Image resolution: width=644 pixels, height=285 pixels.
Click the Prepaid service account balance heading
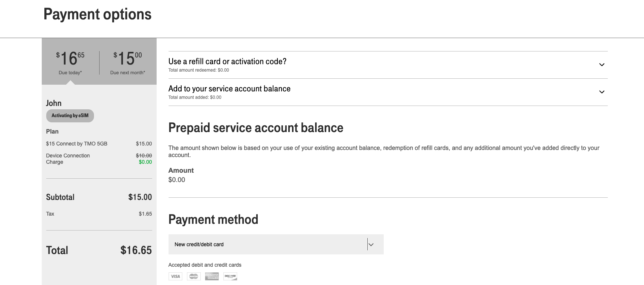tap(256, 128)
